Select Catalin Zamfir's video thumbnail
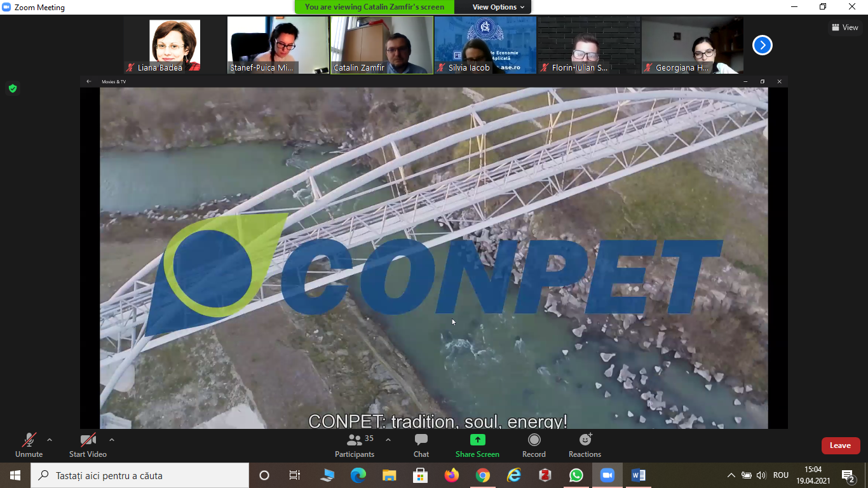Viewport: 868px width, 488px height. pos(382,45)
